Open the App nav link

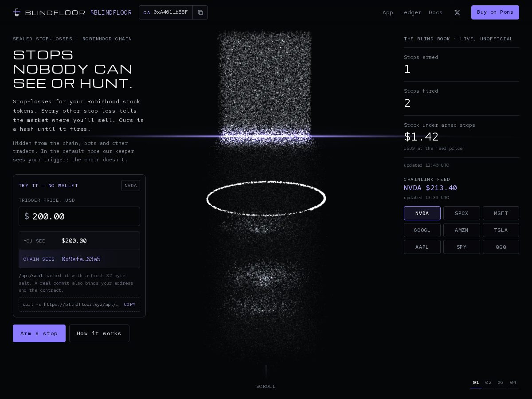point(388,12)
